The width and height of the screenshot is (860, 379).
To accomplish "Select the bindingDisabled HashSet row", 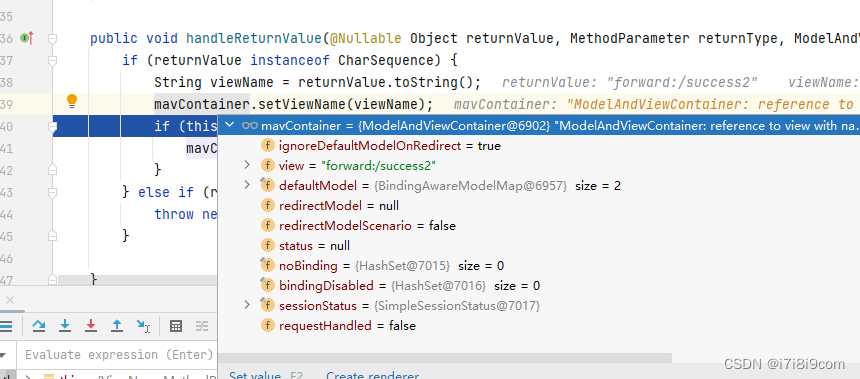I will click(539, 285).
